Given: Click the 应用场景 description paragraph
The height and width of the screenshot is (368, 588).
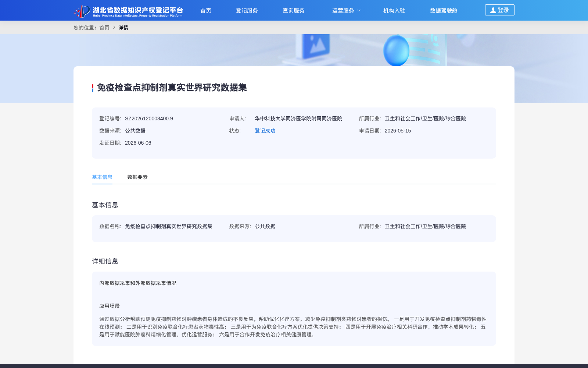Looking at the screenshot, I should coord(293,327).
